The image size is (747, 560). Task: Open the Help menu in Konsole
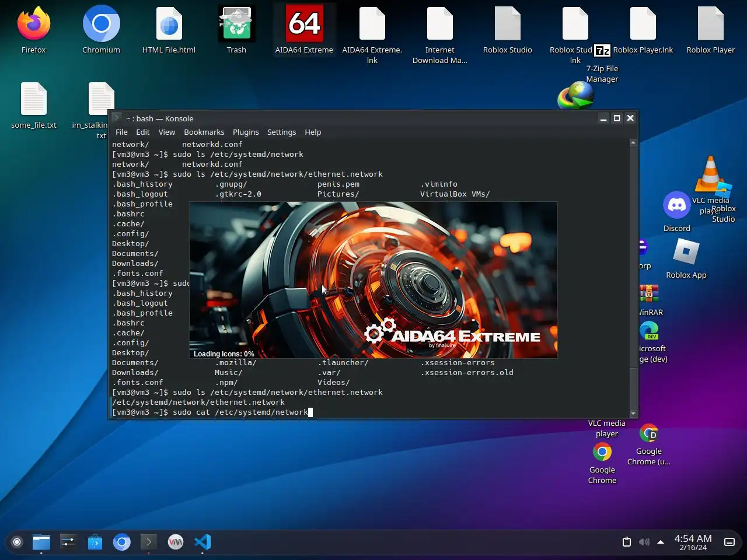[x=313, y=132]
